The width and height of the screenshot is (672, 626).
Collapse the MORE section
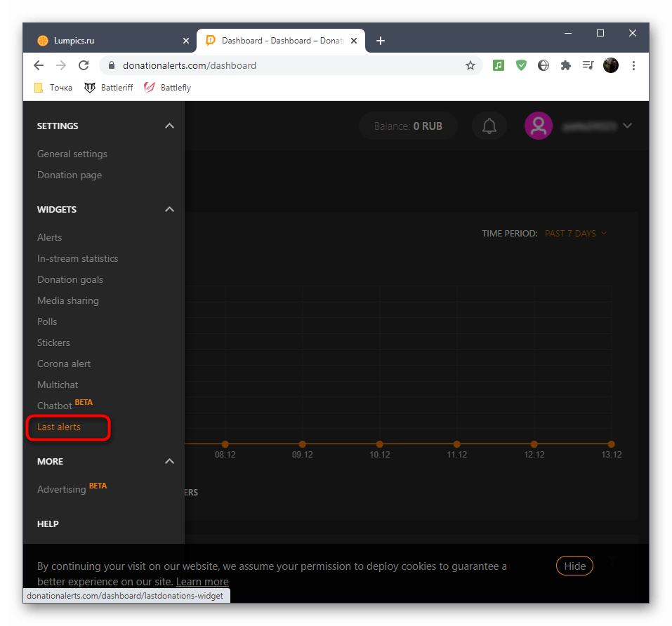tap(169, 462)
